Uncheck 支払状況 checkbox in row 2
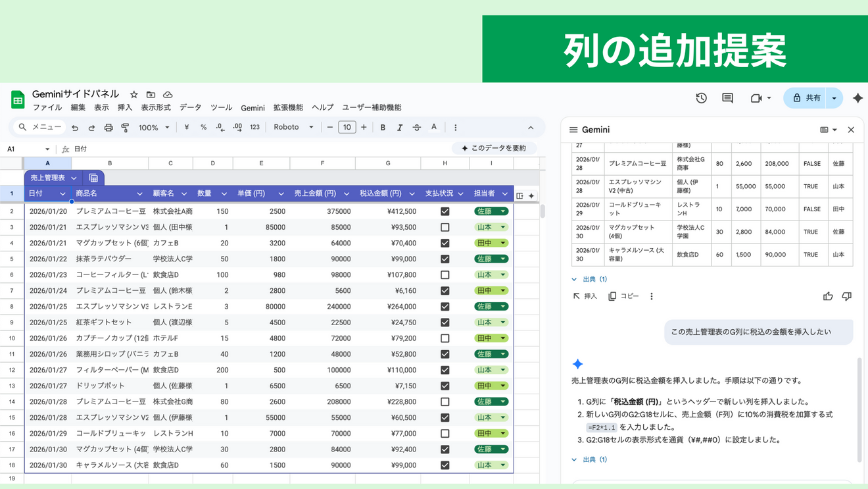Image resolution: width=868 pixels, height=489 pixels. [445, 211]
